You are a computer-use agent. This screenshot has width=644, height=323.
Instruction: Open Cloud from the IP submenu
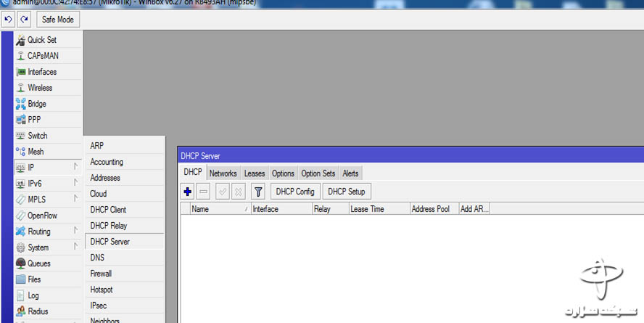[125, 194]
